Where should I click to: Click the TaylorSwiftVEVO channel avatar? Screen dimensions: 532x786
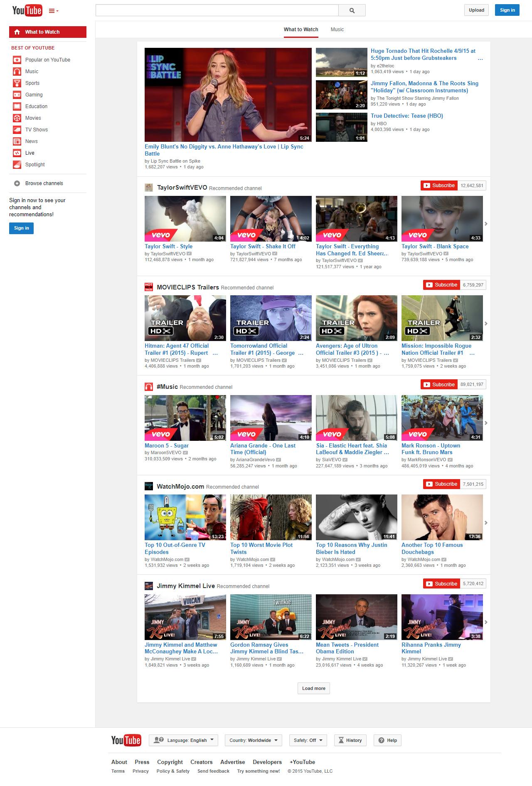pyautogui.click(x=149, y=188)
